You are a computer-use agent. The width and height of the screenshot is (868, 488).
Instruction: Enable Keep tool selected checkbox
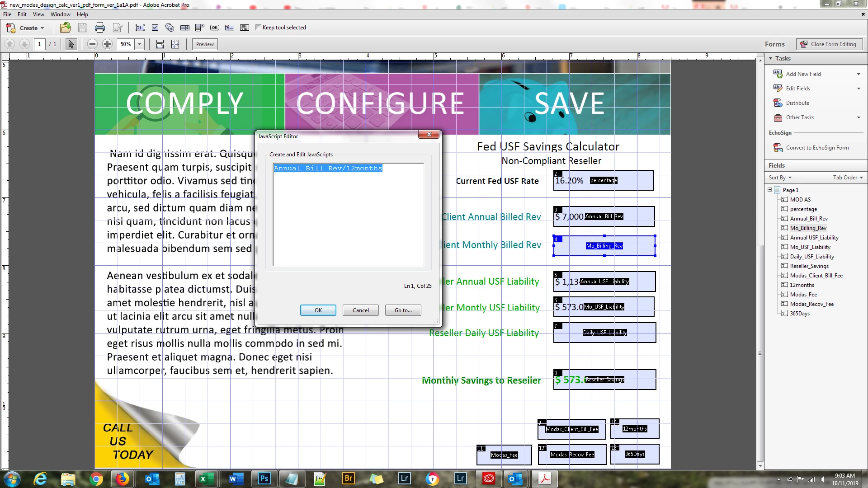[x=259, y=28]
